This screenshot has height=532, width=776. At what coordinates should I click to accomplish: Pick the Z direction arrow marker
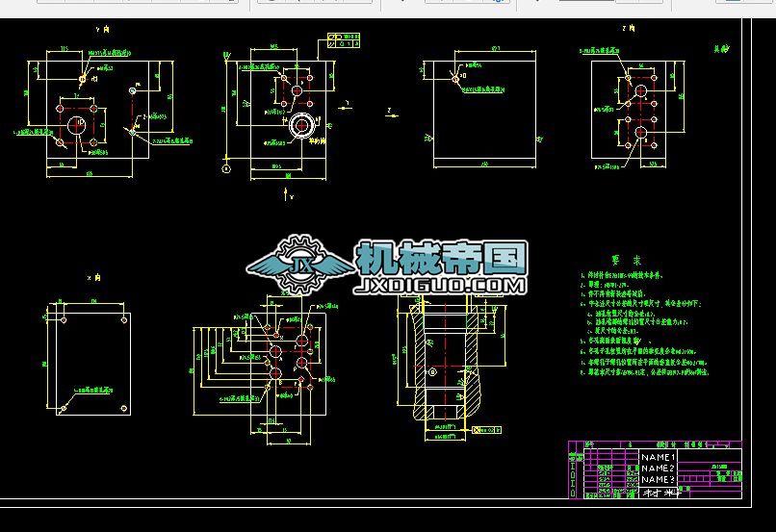(x=391, y=114)
